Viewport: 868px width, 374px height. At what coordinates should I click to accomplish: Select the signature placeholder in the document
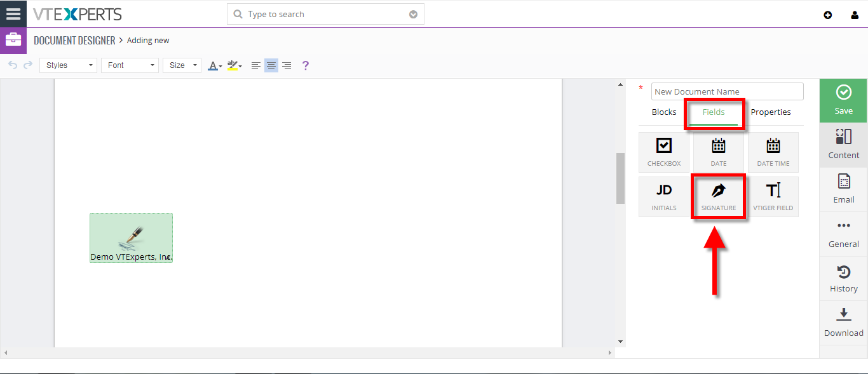point(131,238)
